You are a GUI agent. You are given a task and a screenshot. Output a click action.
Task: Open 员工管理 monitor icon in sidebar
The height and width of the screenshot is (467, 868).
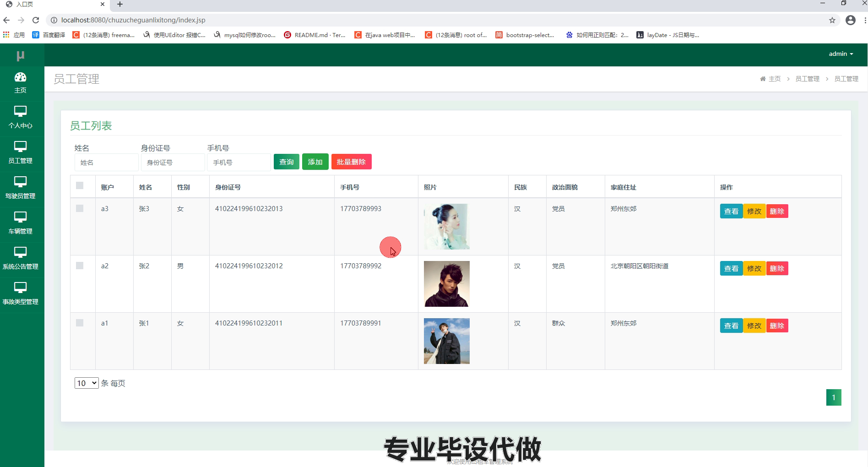pyautogui.click(x=21, y=147)
